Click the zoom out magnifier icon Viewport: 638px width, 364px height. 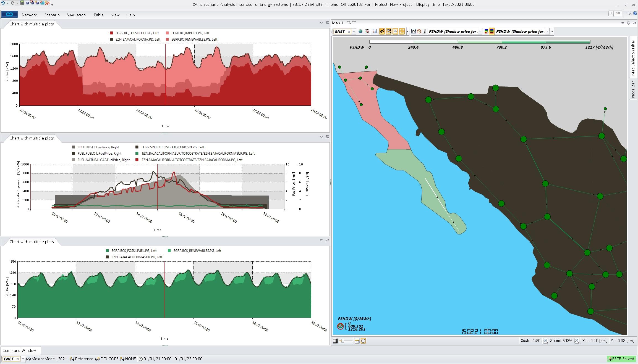[x=577, y=341]
